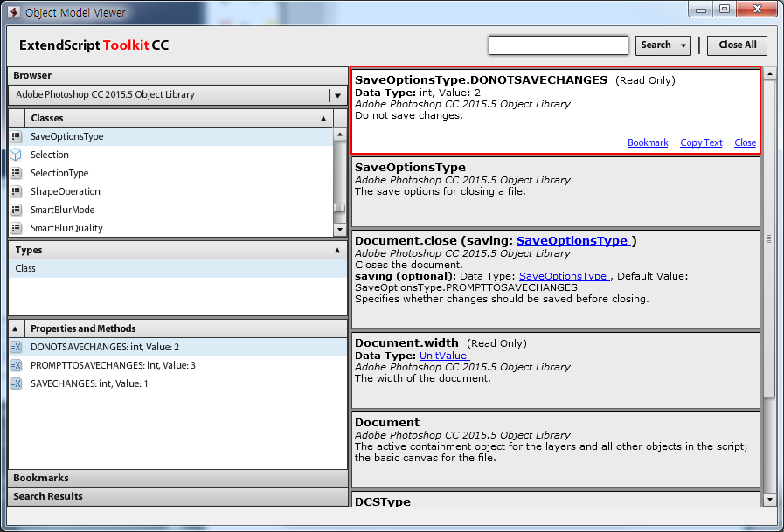The image size is (784, 532).
Task: Open SaveOptionsType link in saving parameter line
Action: pyautogui.click(x=564, y=276)
